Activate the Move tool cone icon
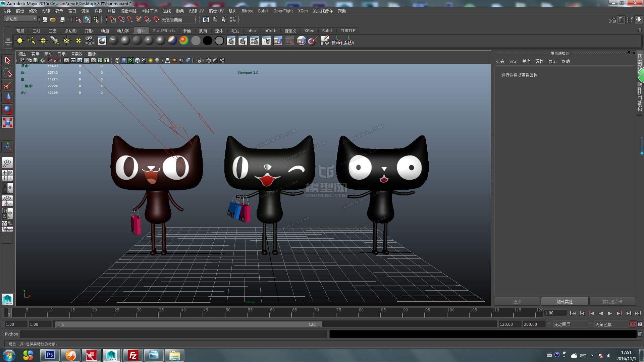 (7, 98)
